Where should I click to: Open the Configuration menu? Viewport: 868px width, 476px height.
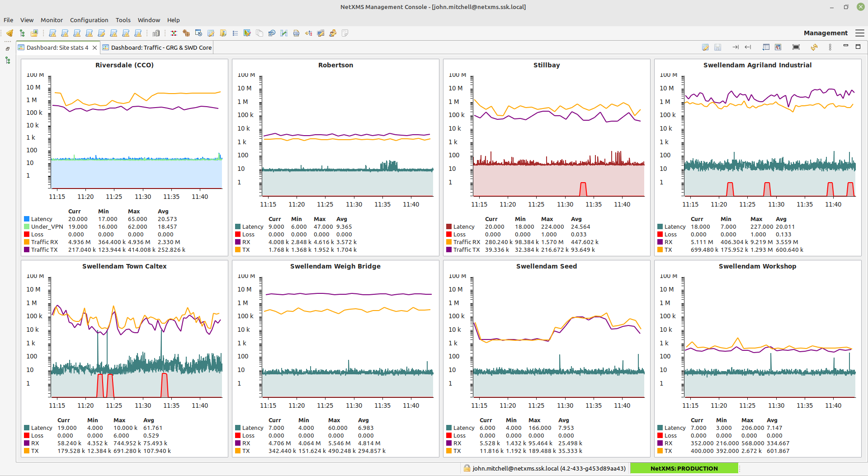click(x=89, y=20)
